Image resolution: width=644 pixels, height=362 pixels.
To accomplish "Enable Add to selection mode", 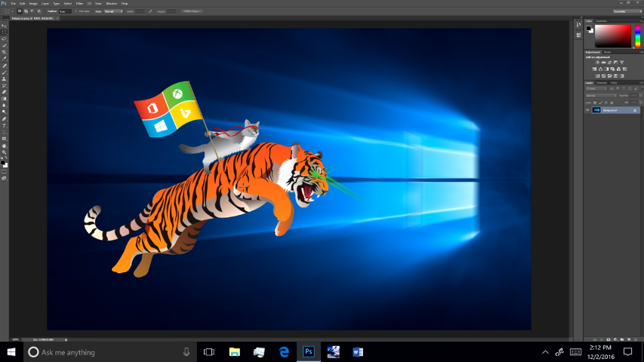I will tap(26, 11).
